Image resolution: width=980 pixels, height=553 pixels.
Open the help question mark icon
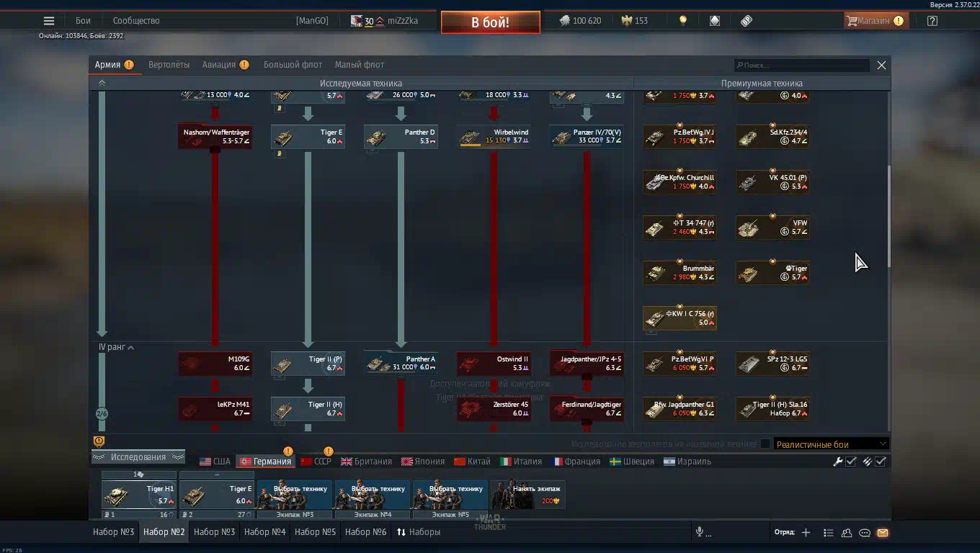[932, 21]
